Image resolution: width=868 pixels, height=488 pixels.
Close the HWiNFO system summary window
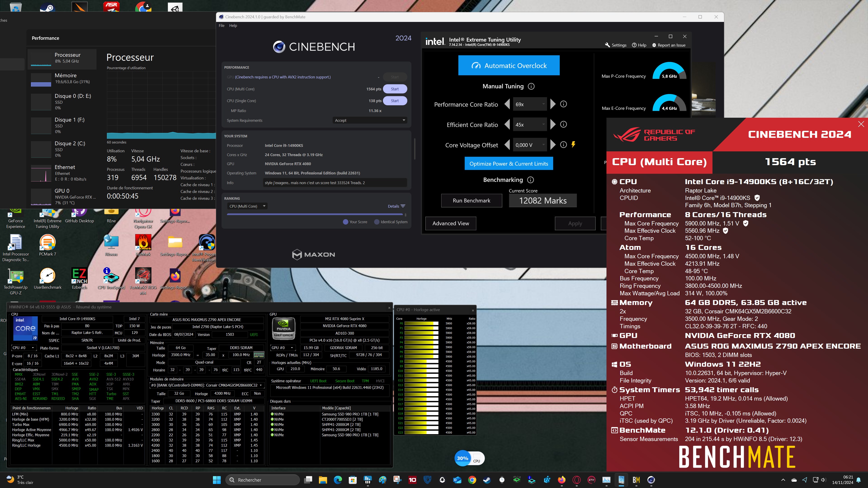[x=389, y=307]
